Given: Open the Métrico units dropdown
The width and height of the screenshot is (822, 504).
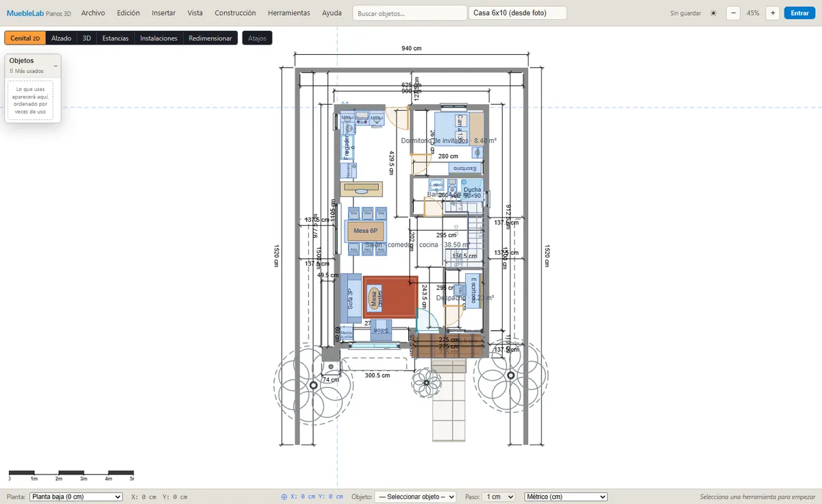Looking at the screenshot, I should click(566, 496).
